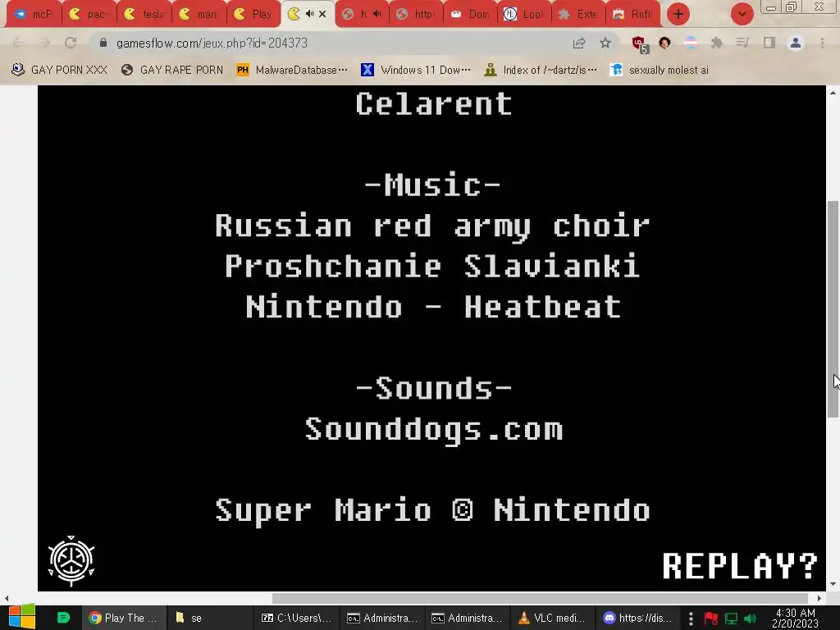
Task: Switch to the mari tab
Action: coord(199,15)
